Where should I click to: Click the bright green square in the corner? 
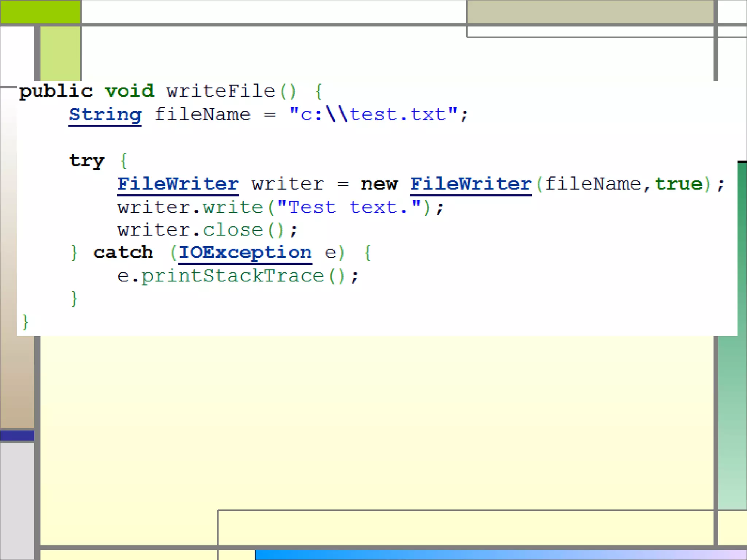(x=40, y=12)
